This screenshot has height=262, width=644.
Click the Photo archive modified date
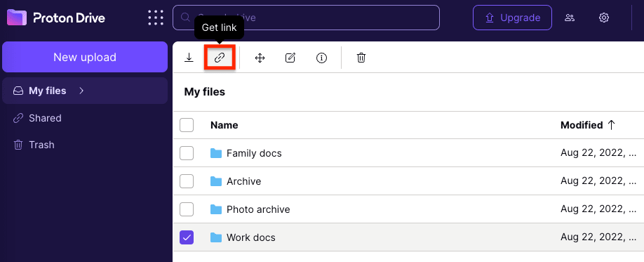(x=598, y=209)
